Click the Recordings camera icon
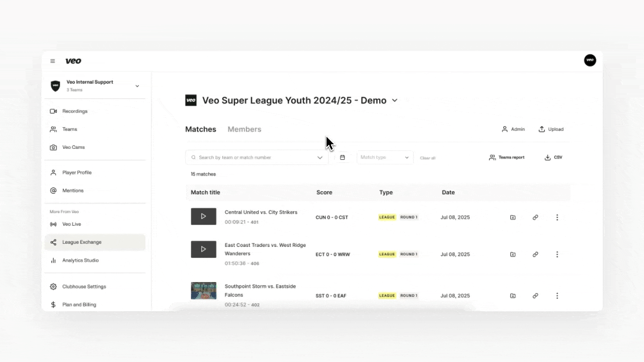644x362 pixels. pyautogui.click(x=53, y=111)
